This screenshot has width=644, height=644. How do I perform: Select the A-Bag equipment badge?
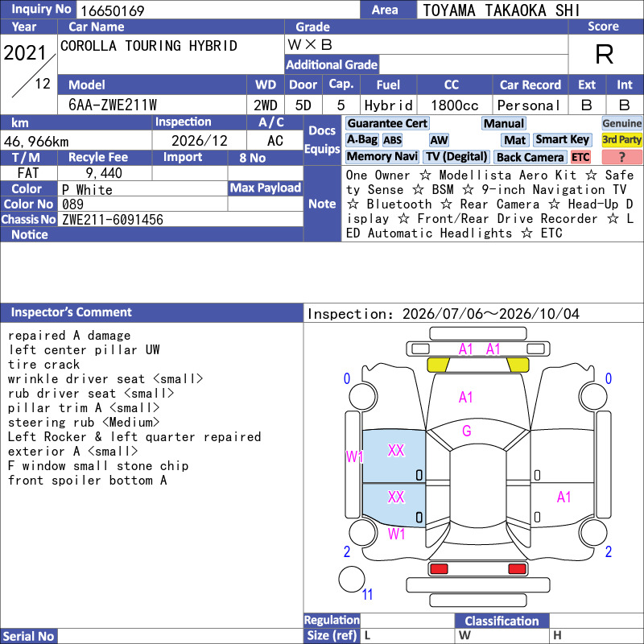click(x=361, y=139)
